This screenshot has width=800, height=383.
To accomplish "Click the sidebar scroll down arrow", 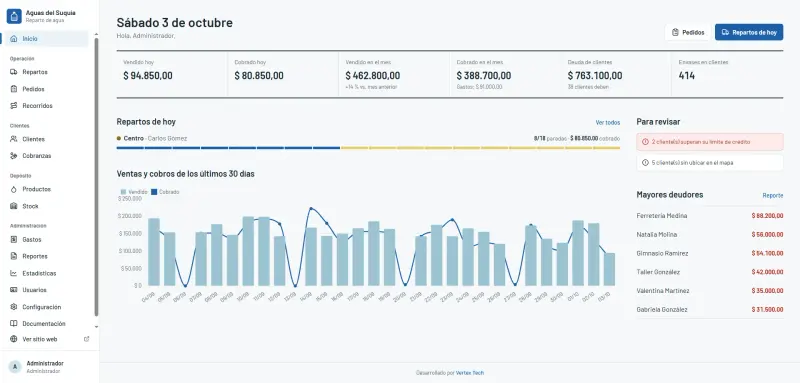I will pos(96,326).
